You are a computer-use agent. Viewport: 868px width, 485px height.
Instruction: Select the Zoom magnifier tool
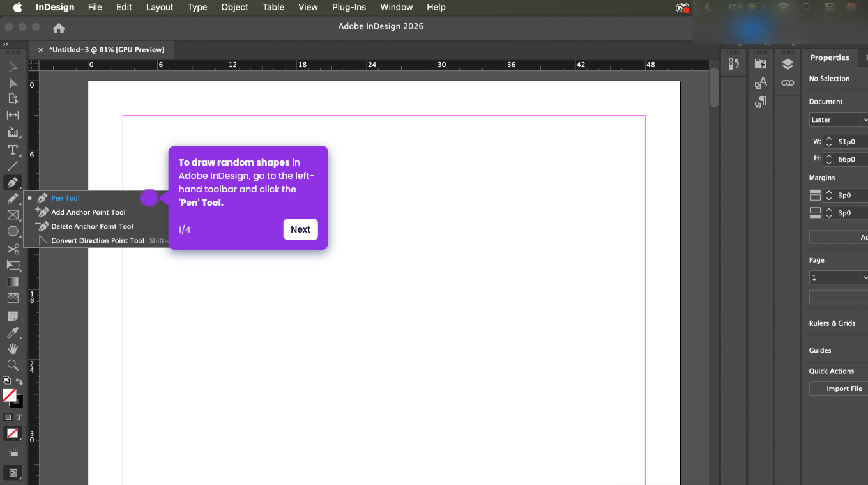[x=13, y=365]
